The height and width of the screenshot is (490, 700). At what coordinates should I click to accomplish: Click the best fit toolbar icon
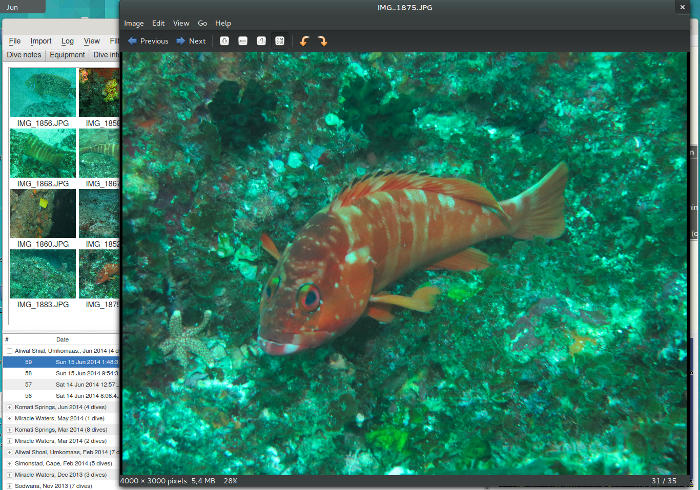pyautogui.click(x=279, y=41)
